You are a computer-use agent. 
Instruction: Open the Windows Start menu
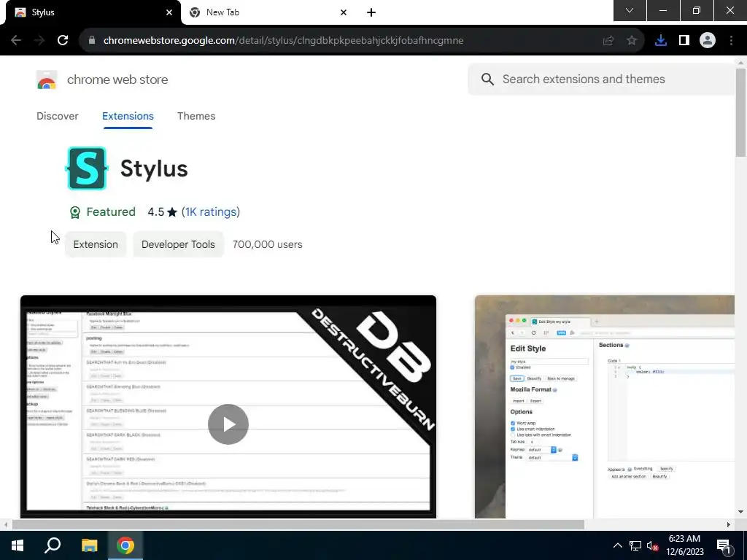pyautogui.click(x=18, y=545)
